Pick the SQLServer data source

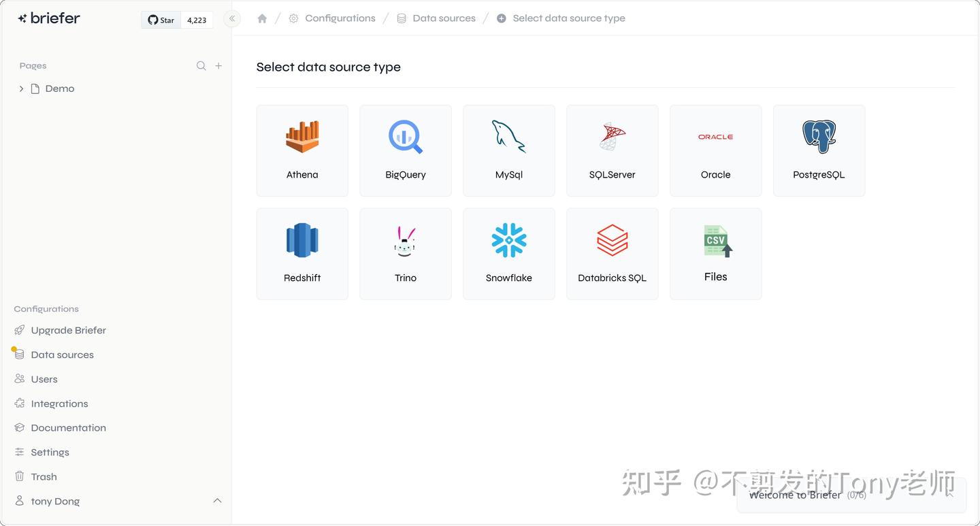click(612, 150)
